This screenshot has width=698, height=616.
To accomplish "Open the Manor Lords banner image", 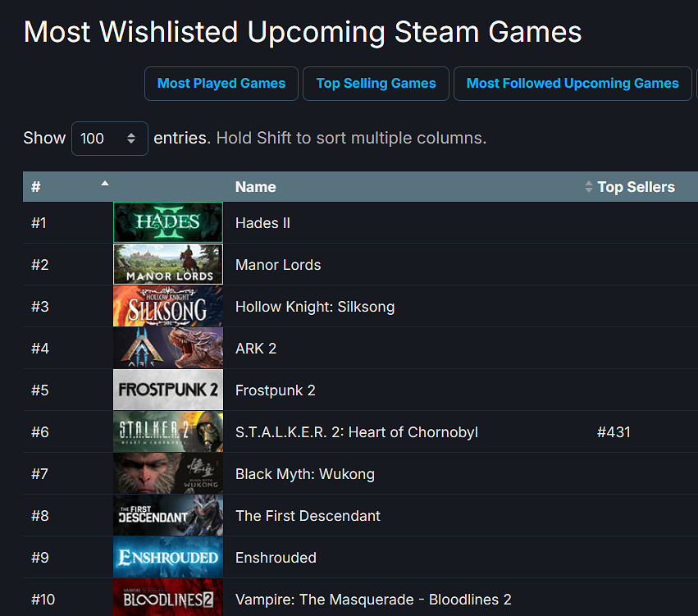I will pyautogui.click(x=167, y=264).
